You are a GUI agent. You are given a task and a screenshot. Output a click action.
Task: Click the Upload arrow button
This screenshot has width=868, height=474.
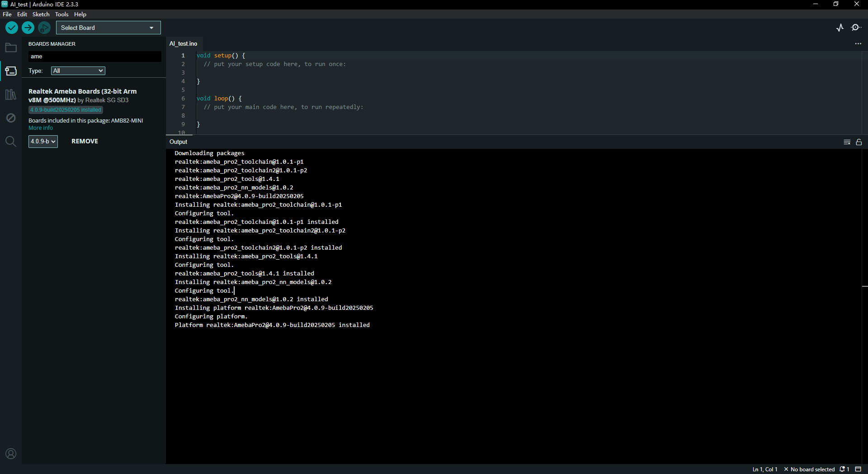pos(28,28)
